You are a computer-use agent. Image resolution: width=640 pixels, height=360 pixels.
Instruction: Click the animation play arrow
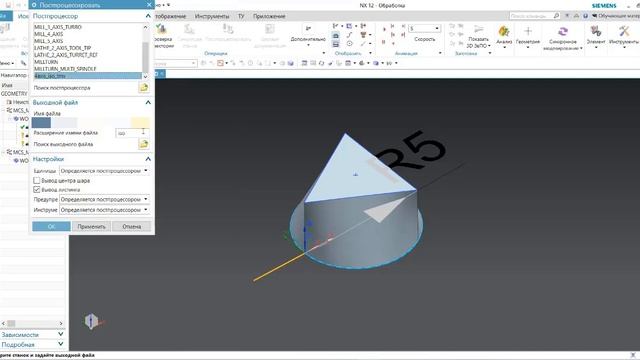coord(384,29)
